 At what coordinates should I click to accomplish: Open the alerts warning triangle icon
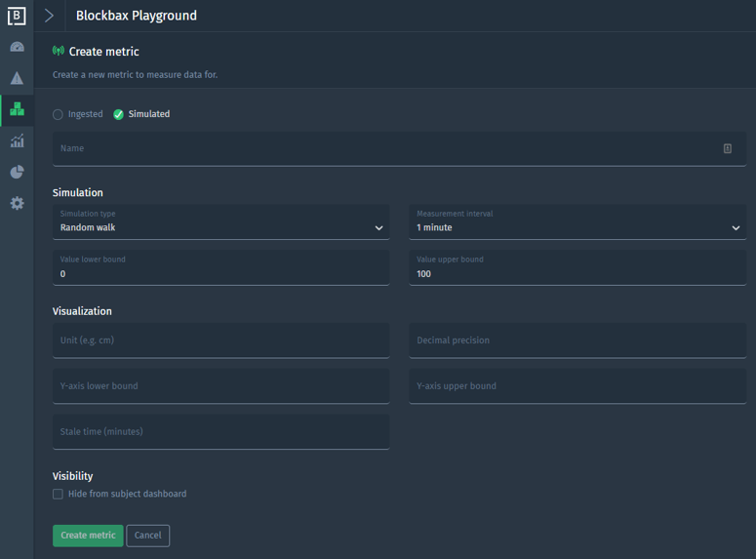pos(17,78)
